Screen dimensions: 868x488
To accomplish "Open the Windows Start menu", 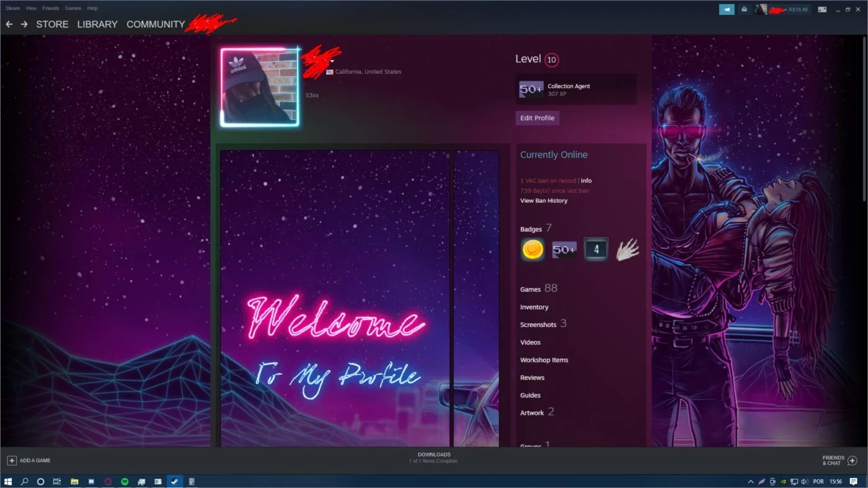I will point(8,481).
